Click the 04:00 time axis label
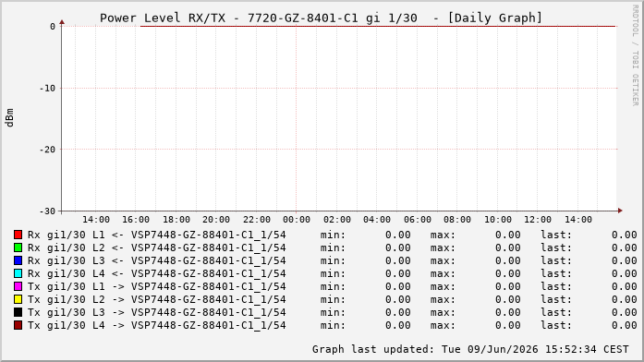 pos(377,220)
